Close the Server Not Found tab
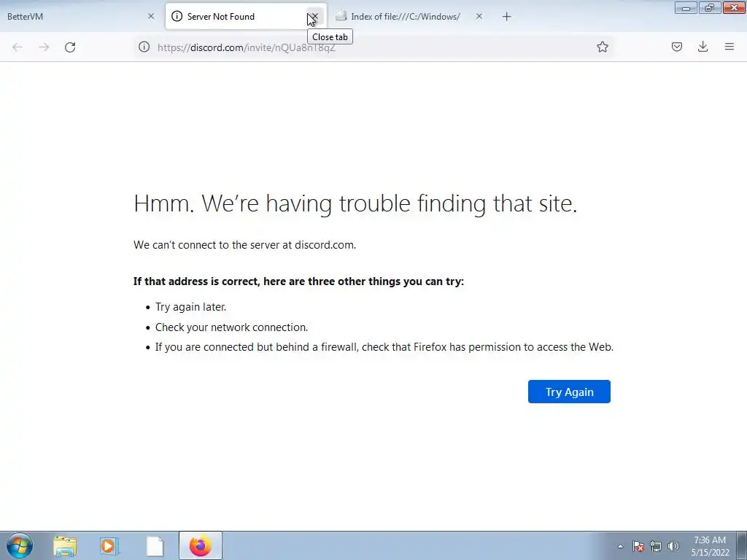 click(314, 17)
